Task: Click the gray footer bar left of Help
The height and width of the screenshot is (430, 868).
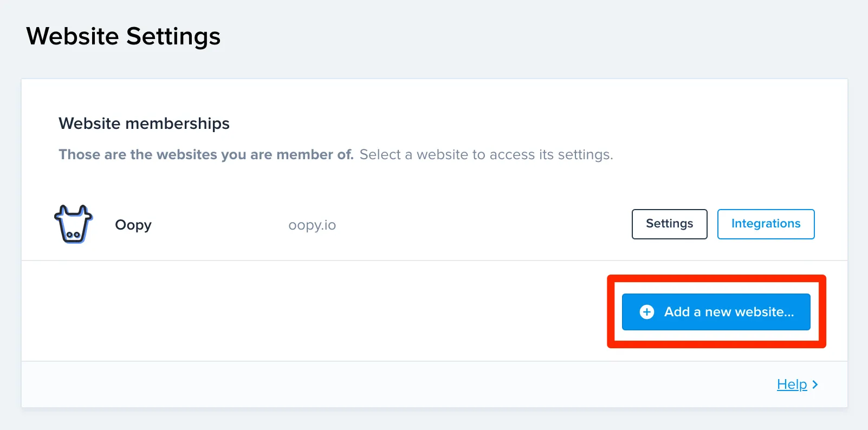Action: 379,385
